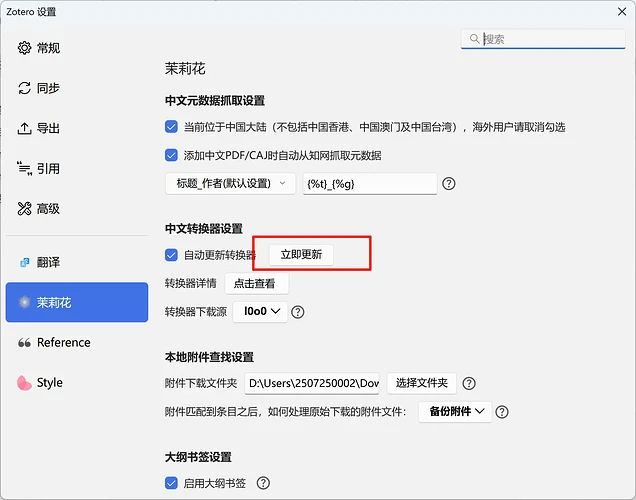Click the 本地附件查找设置 heading

[x=209, y=357]
